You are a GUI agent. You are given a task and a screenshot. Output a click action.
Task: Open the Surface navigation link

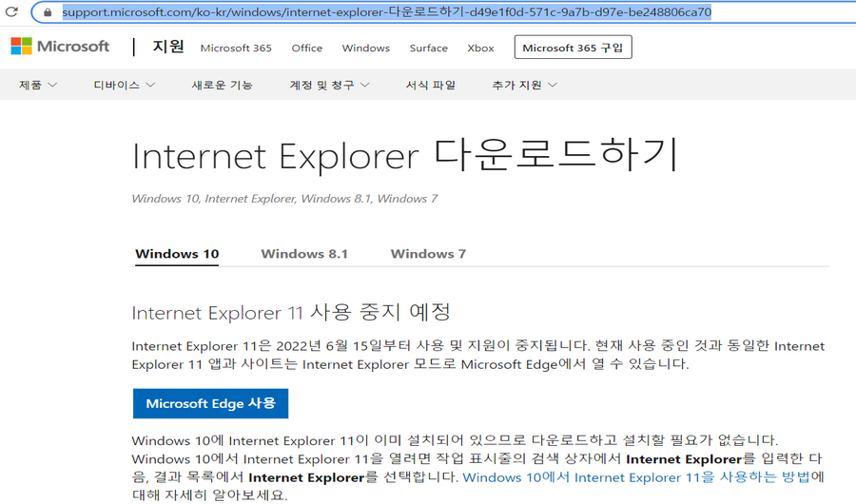tap(429, 48)
